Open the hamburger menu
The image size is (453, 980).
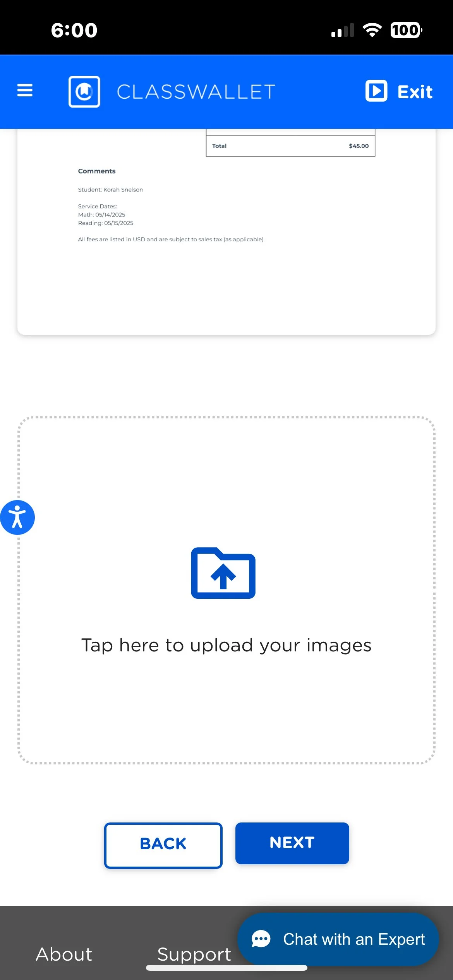point(25,91)
